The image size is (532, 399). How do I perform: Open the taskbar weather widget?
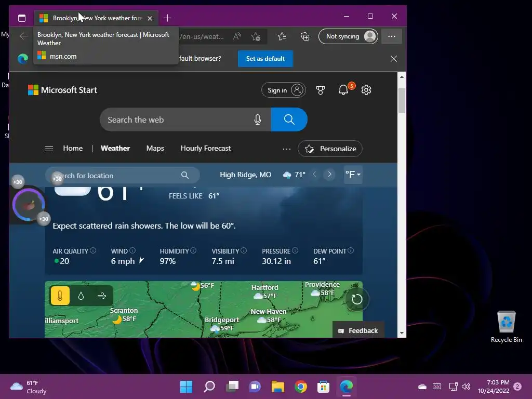click(x=29, y=387)
